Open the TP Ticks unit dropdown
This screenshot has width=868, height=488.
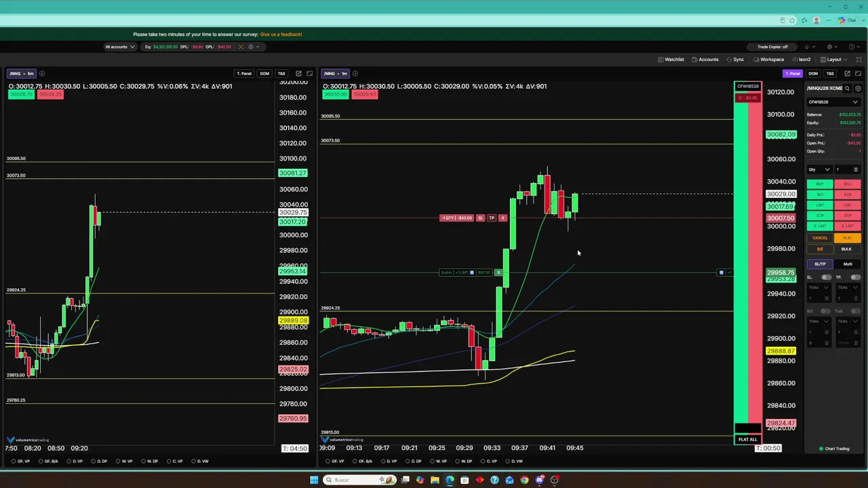coord(848,287)
